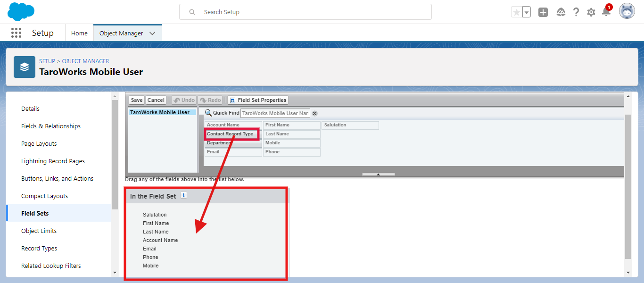This screenshot has height=283, width=644.
Task: Open the Setup gear icon
Action: tap(591, 12)
